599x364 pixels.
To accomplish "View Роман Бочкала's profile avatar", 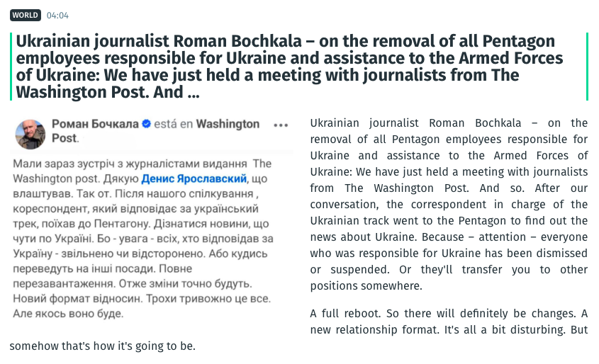I will [x=30, y=135].
